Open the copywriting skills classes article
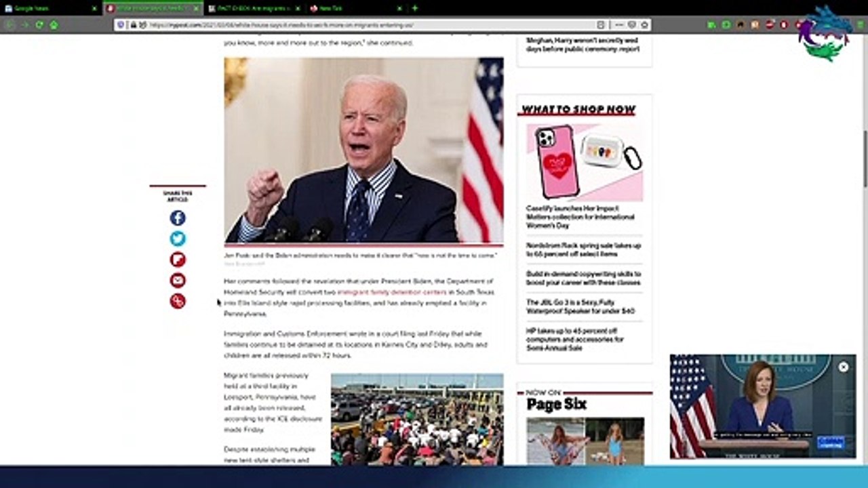Image resolution: width=868 pixels, height=488 pixels. coord(583,278)
